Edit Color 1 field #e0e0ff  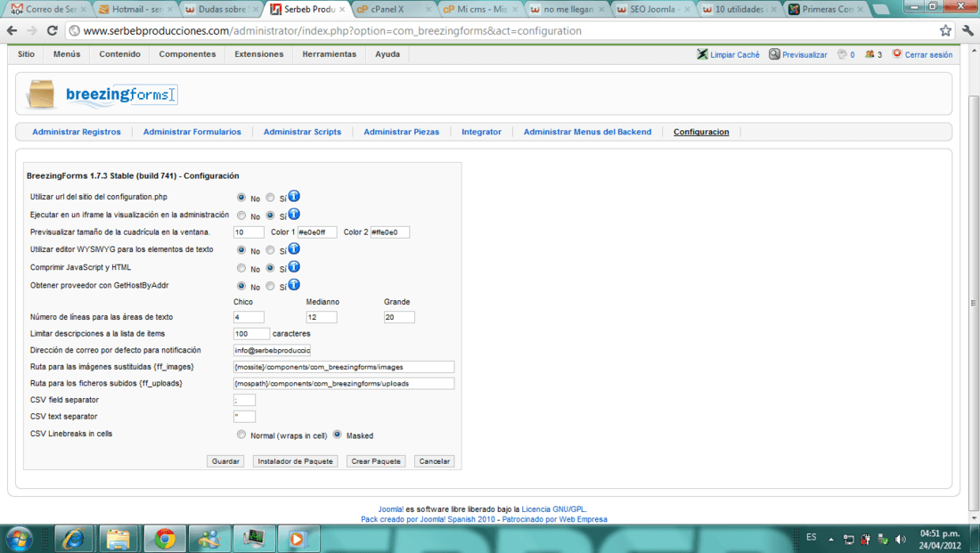[317, 232]
